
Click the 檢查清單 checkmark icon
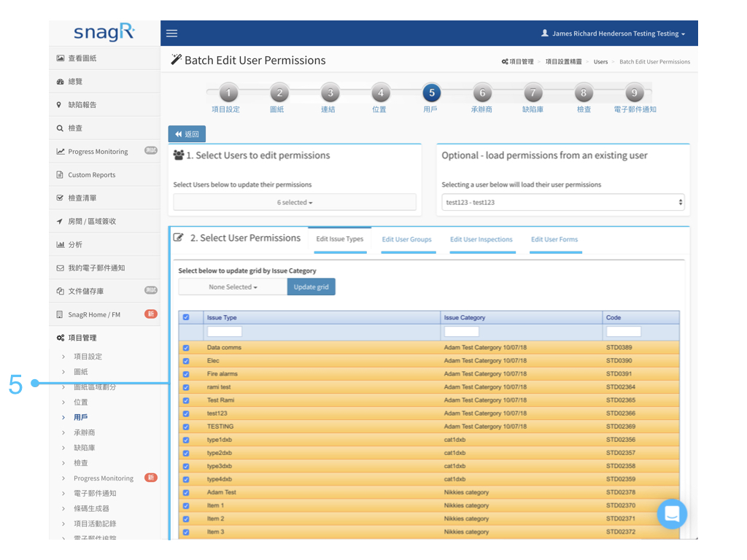pyautogui.click(x=60, y=198)
